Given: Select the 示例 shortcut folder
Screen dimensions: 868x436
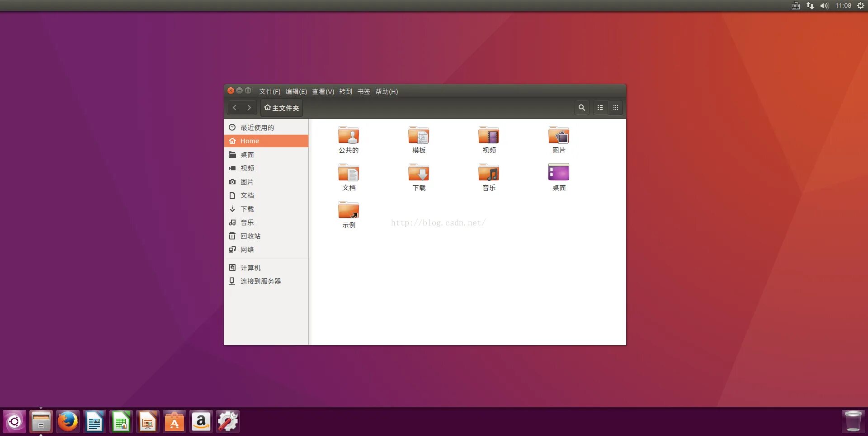Looking at the screenshot, I should tap(349, 210).
